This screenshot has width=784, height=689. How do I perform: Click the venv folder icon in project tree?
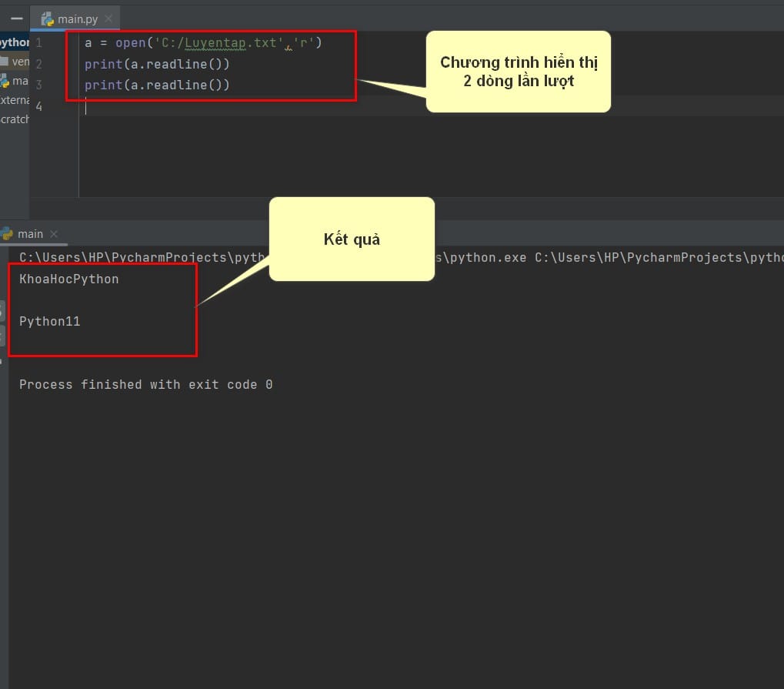(4, 62)
